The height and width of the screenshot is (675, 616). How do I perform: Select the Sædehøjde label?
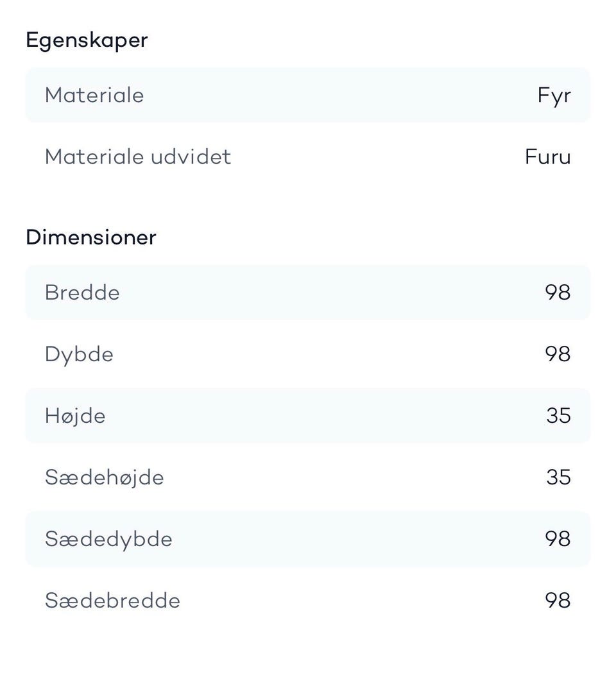[104, 478]
